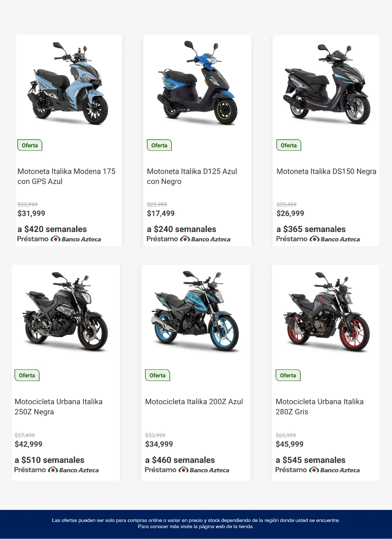The image size is (392, 539).
Task: Click the Banco Azteca logo under 280Z Gris
Action: click(334, 470)
